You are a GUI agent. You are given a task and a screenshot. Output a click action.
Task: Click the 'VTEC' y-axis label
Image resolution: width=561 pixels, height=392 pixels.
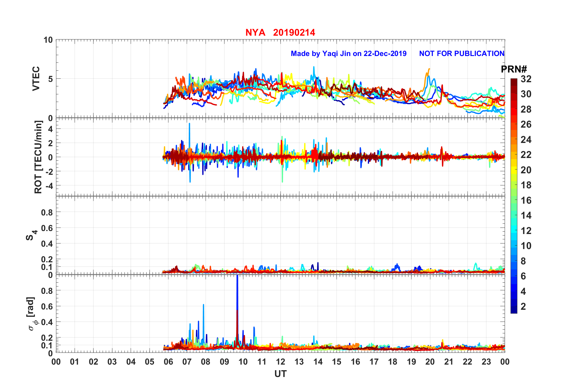tap(36, 79)
